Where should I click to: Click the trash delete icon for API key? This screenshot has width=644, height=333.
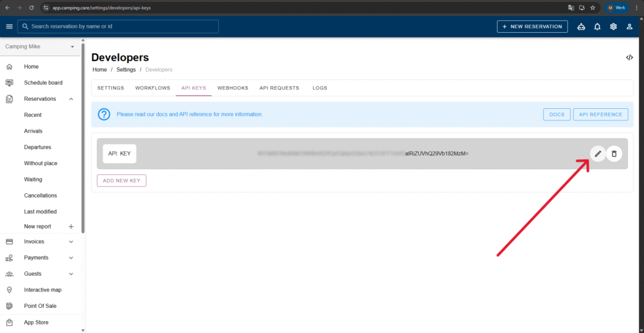[x=614, y=154]
